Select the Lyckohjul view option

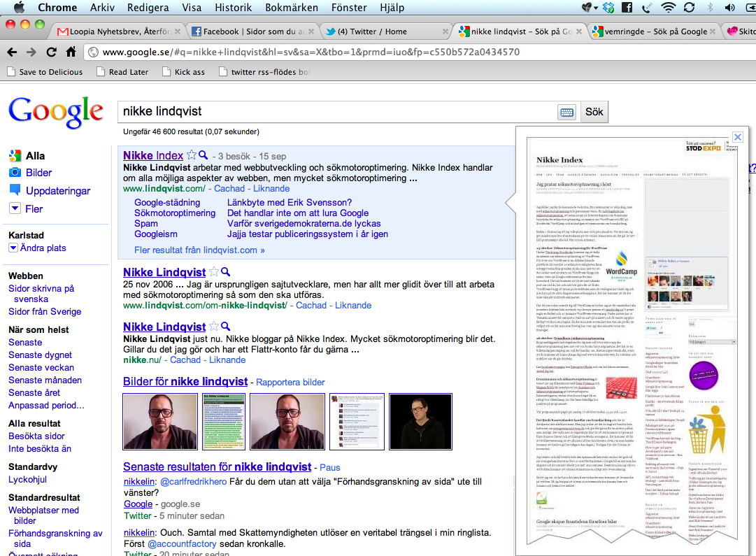click(27, 479)
